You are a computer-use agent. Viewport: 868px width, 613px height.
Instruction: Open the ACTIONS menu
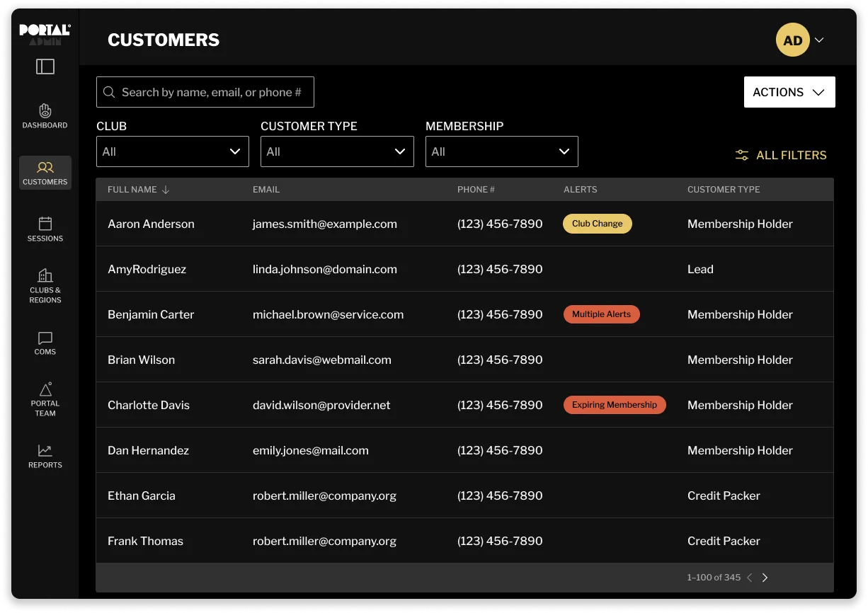tap(789, 91)
